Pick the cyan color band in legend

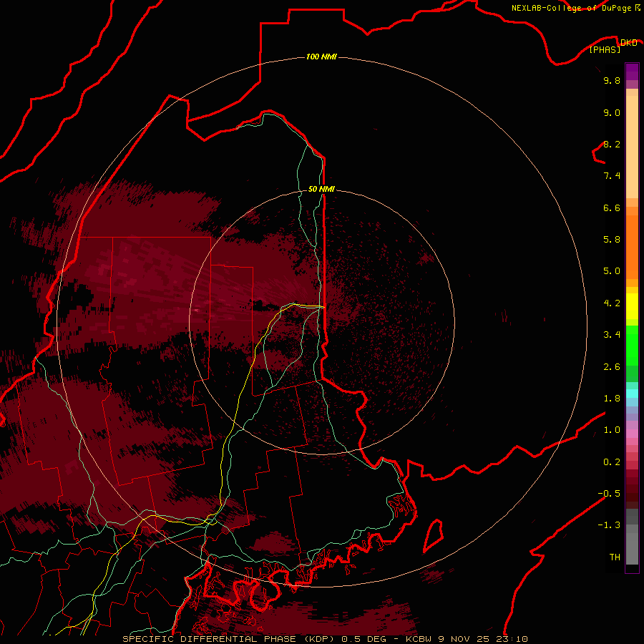(632, 394)
